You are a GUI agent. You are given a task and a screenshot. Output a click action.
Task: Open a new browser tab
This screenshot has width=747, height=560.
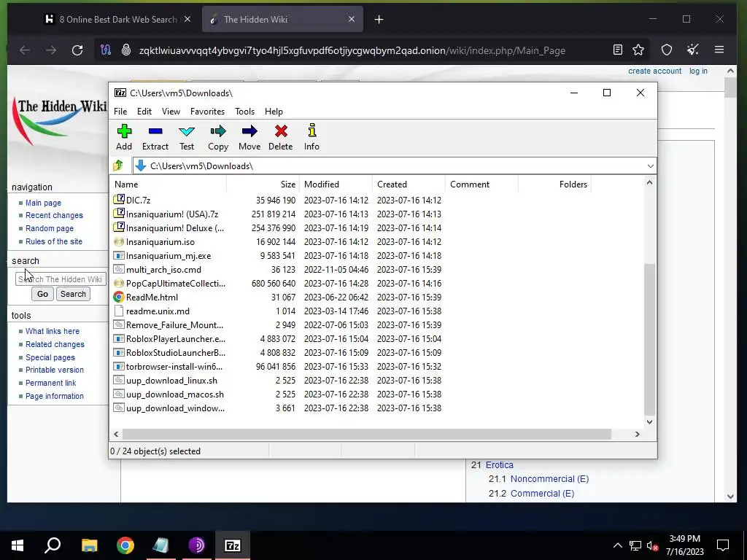coord(379,20)
